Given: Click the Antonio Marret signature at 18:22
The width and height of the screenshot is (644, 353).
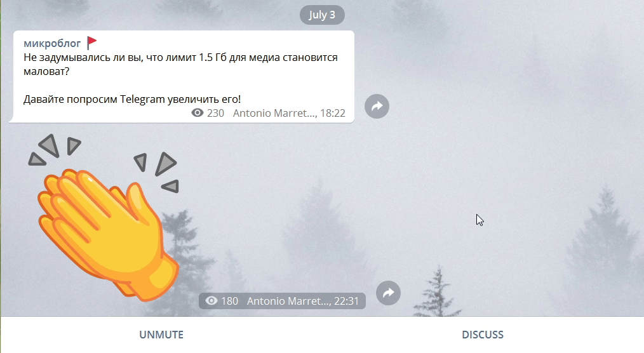Looking at the screenshot, I should click(x=275, y=113).
